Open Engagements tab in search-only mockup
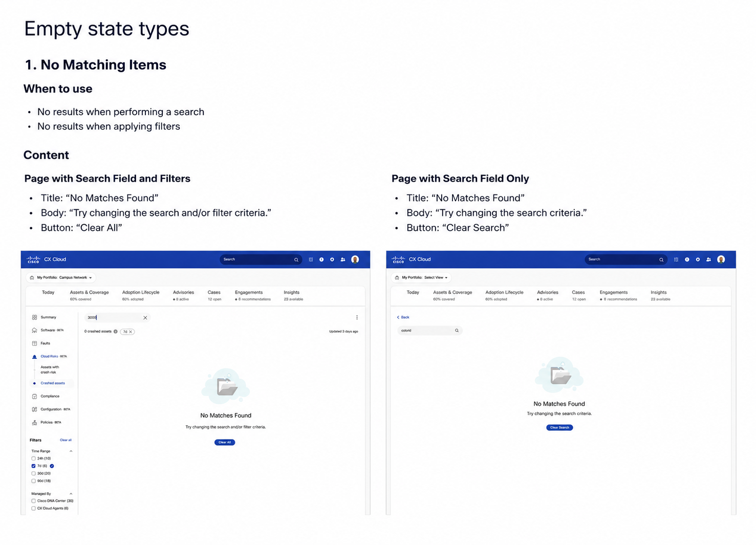Viewport: 756px width, 545px height. coord(618,295)
